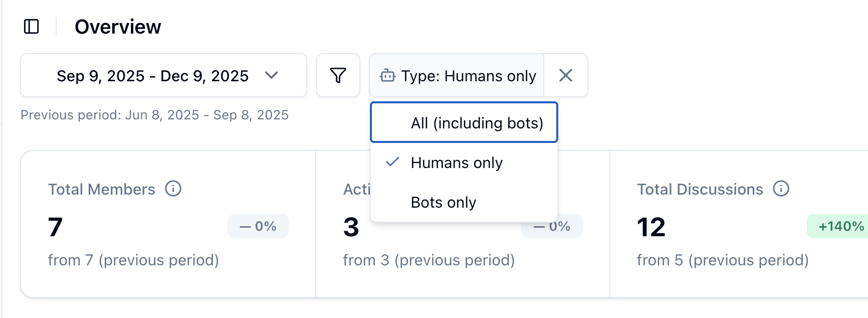The height and width of the screenshot is (318, 868).
Task: Remove the Type filter with X
Action: 566,76
